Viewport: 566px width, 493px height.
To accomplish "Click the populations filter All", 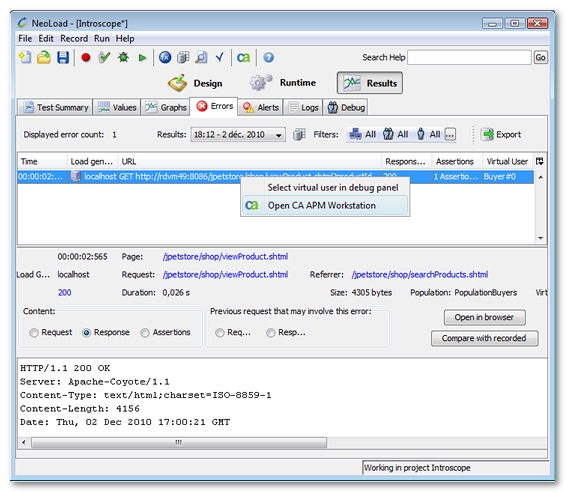I will tap(395, 134).
